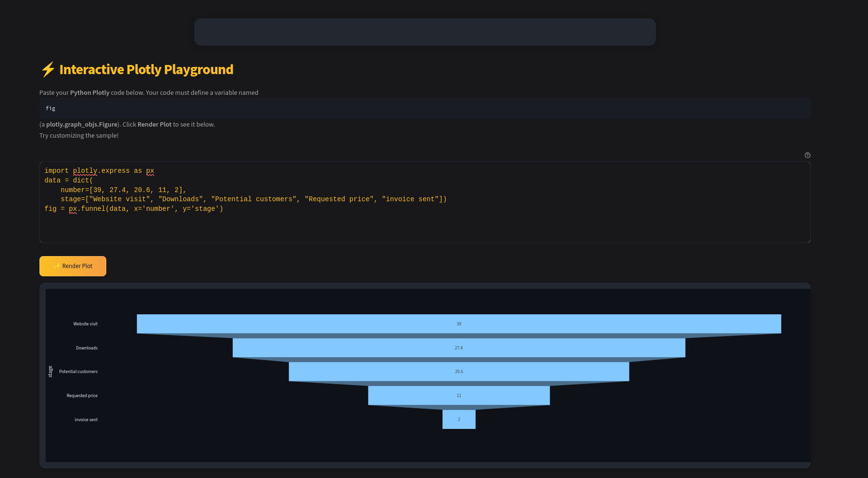
Task: Click the 'stage=["Website visit"...' code line
Action: coord(253,199)
